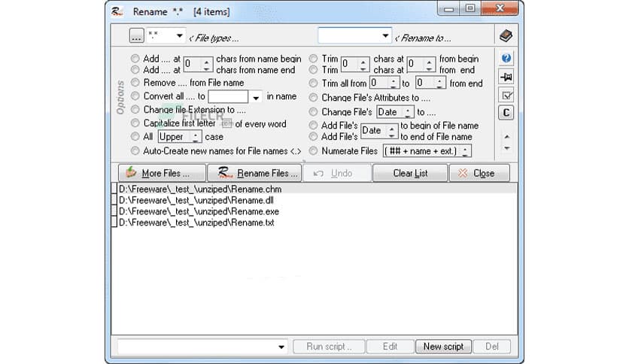Select second 'Add .... at' from name end option
Viewport: 629px width, 364px height.
tap(135, 70)
